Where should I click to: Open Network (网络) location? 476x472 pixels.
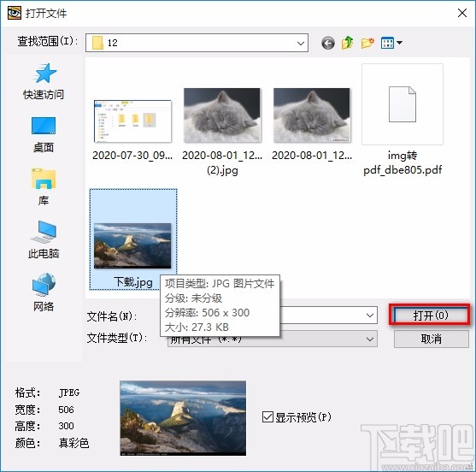coord(44,292)
